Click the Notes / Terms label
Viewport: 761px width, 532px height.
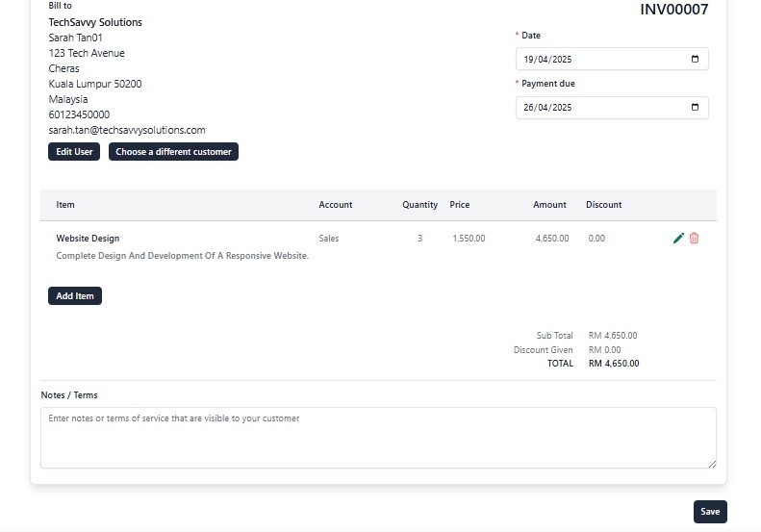(69, 395)
